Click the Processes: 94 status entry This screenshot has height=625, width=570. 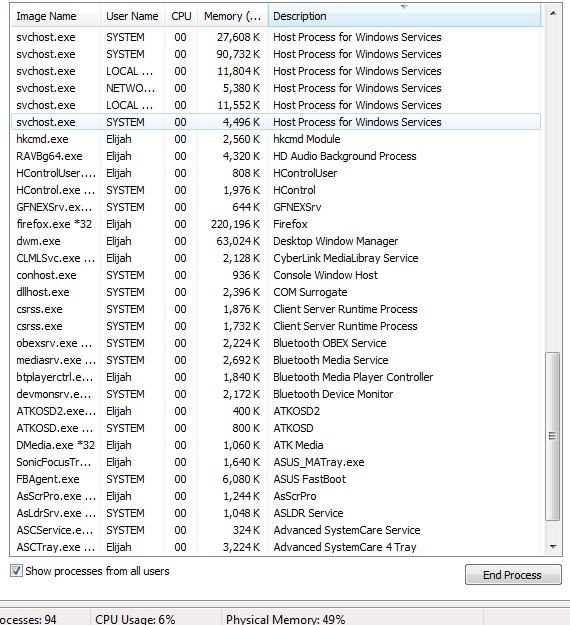(x=28, y=619)
